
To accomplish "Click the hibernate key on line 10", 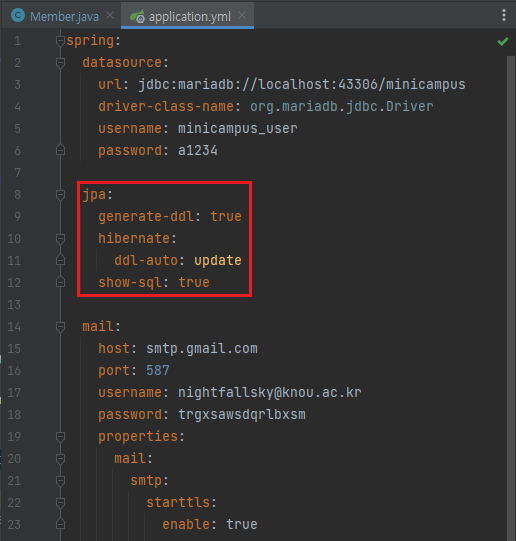I will tap(134, 239).
